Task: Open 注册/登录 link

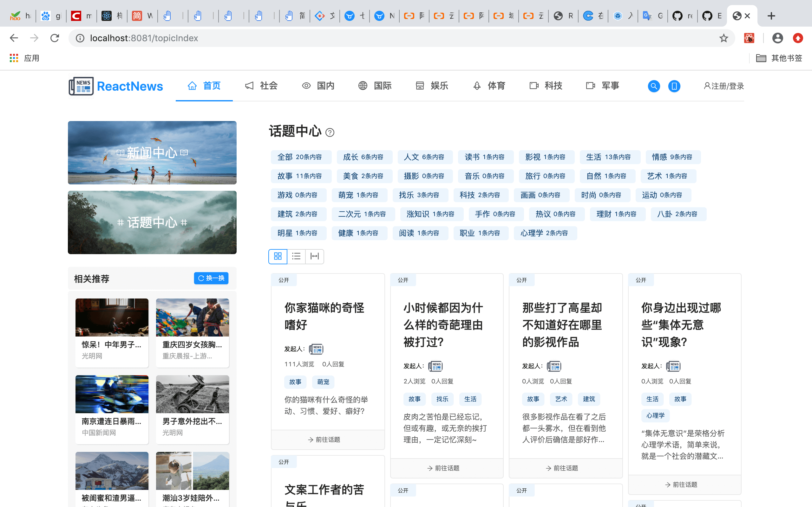Action: point(724,86)
